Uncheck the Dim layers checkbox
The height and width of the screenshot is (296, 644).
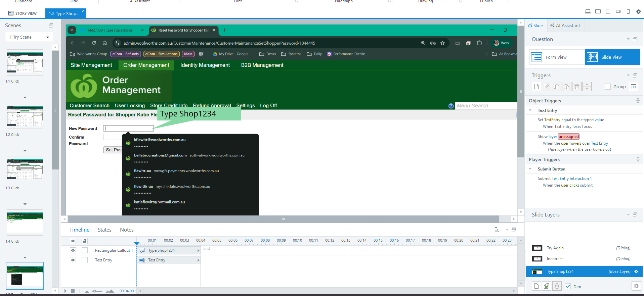coord(568,286)
